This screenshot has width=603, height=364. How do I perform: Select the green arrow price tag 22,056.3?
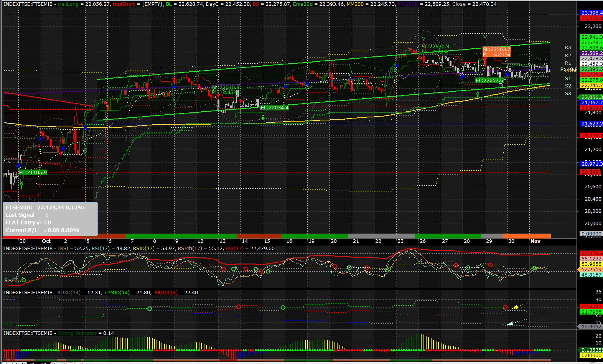pyautogui.click(x=590, y=97)
